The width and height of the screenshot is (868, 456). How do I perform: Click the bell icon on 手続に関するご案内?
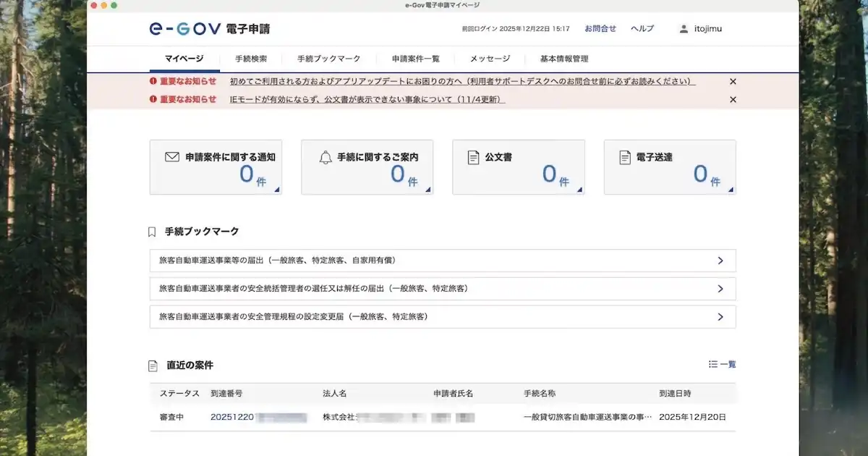(325, 157)
